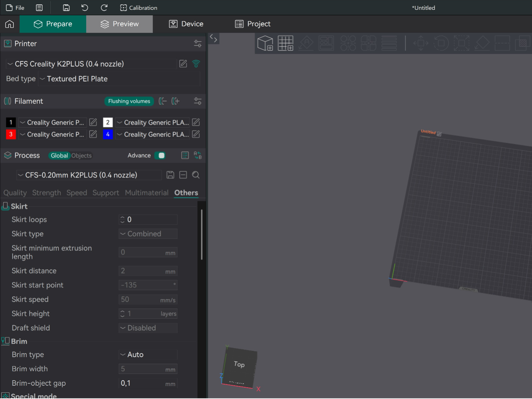Click the Add model cube icon

point(265,43)
